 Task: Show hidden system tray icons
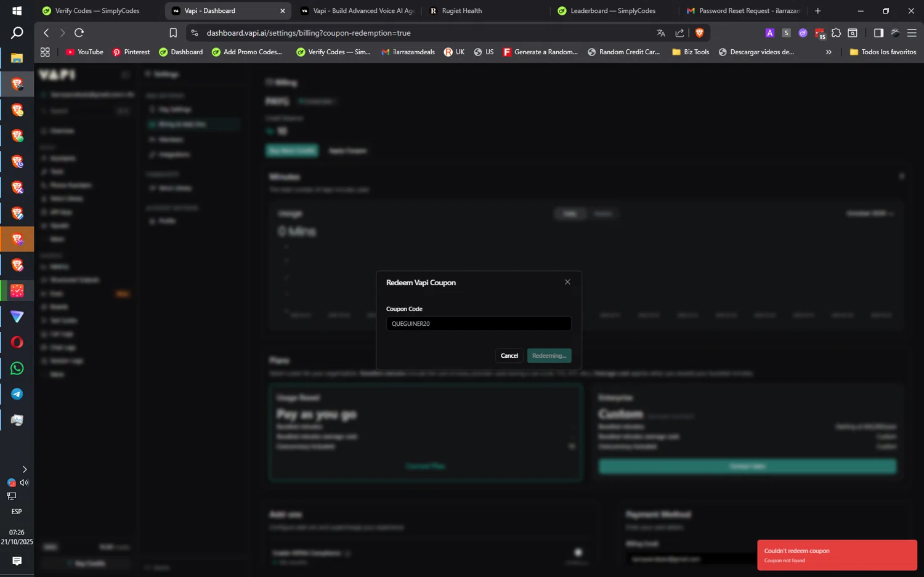pos(24,469)
